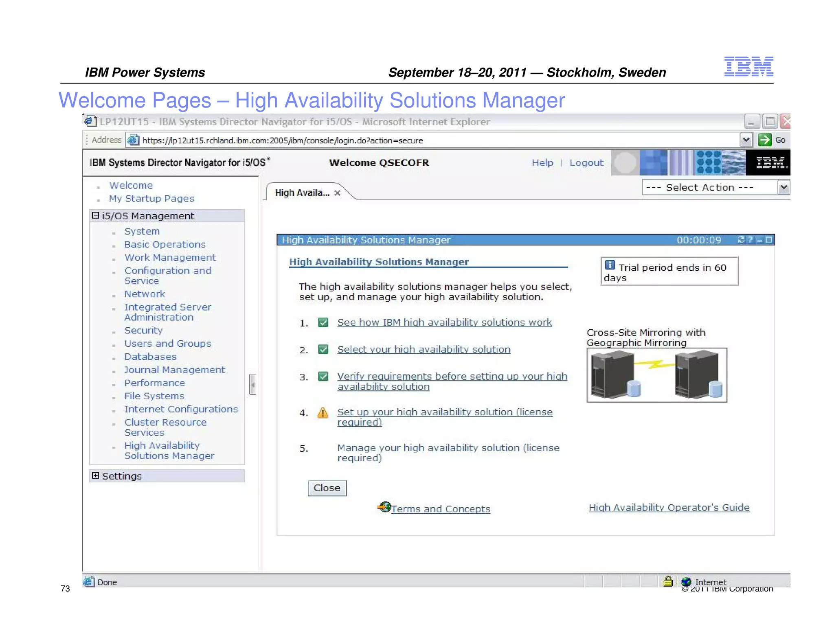This screenshot has width=834, height=644.
Task: Open Work Management
Action: pyautogui.click(x=170, y=257)
